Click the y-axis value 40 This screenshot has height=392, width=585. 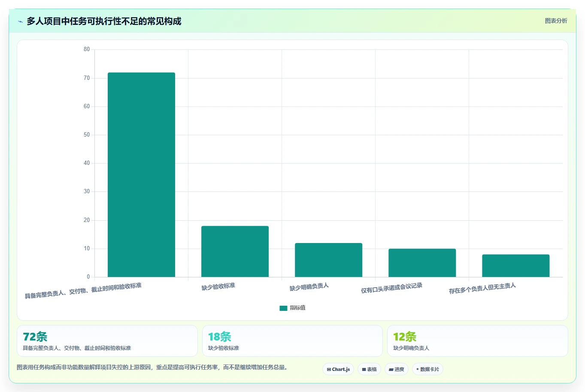[87, 163]
